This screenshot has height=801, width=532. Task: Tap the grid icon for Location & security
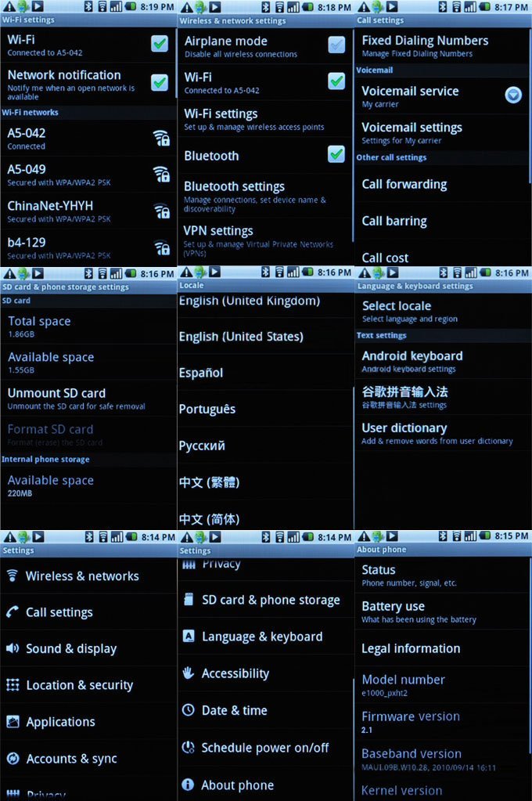pos(13,685)
